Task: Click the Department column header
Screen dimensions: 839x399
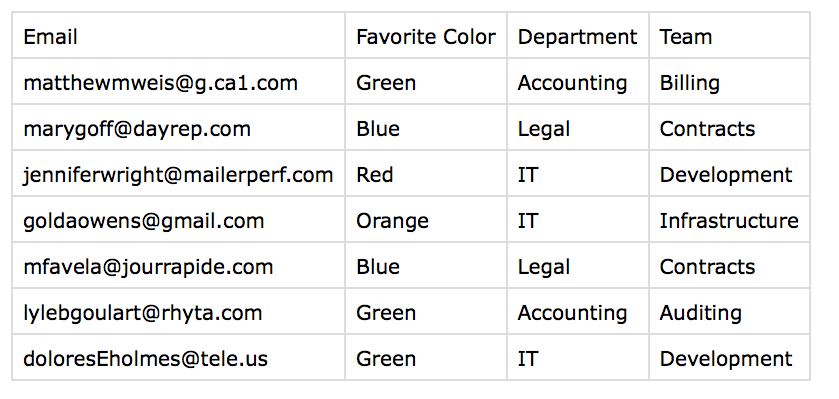Action: coord(578,35)
